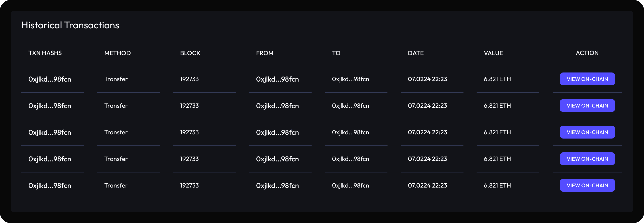The height and width of the screenshot is (223, 644).
Task: Click VIEW ON-CHAIN button in second row
Action: (587, 106)
